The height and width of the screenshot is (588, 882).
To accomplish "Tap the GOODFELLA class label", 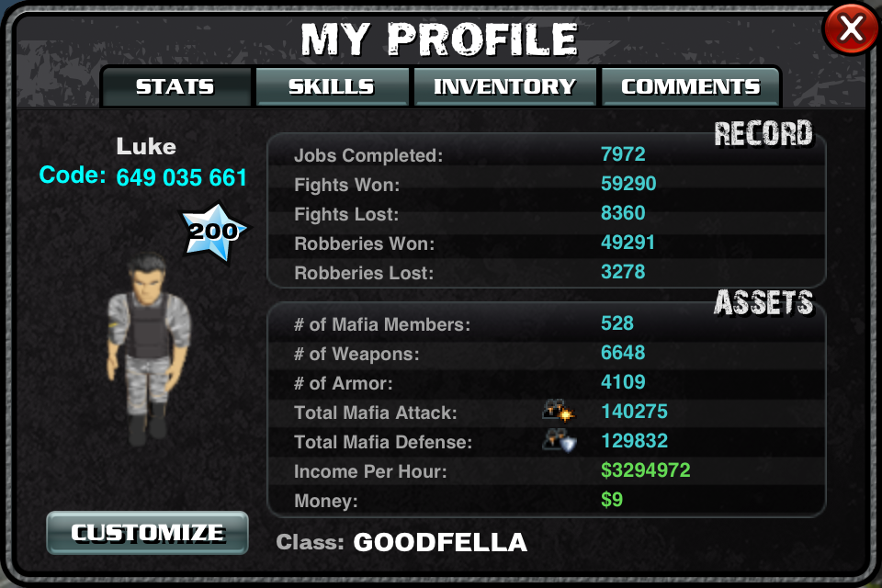I will (440, 542).
